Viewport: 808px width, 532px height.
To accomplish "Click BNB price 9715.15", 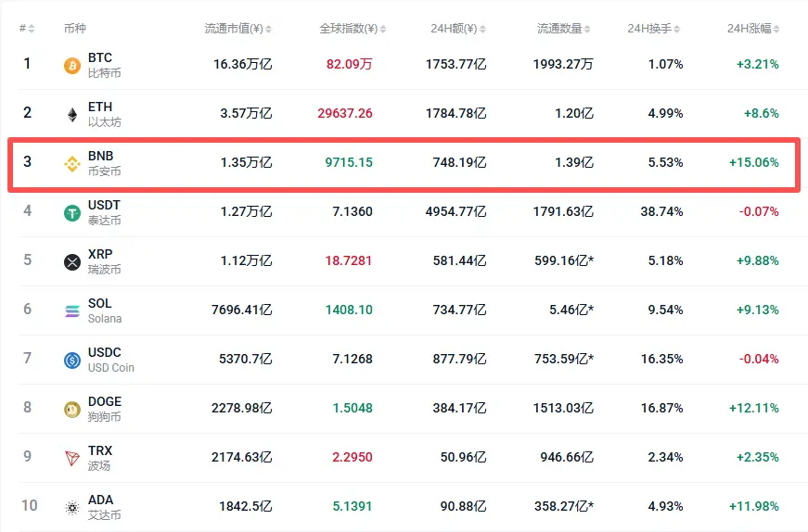I will coord(349,162).
